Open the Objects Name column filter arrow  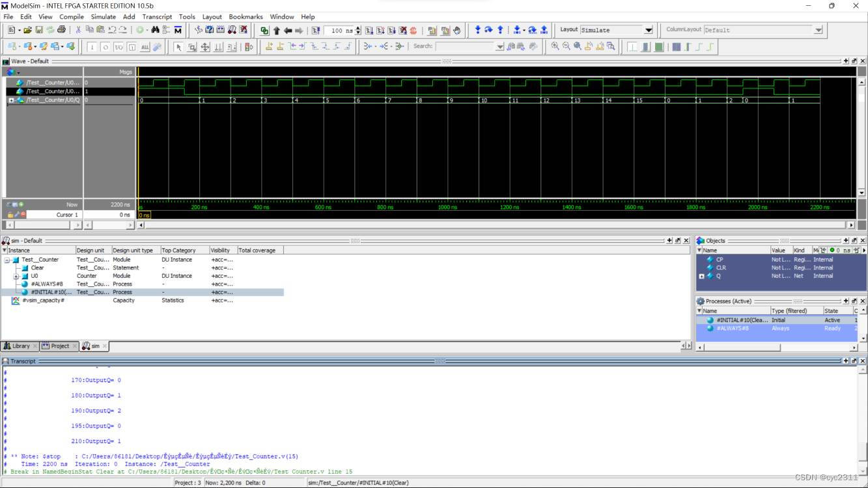pos(699,251)
